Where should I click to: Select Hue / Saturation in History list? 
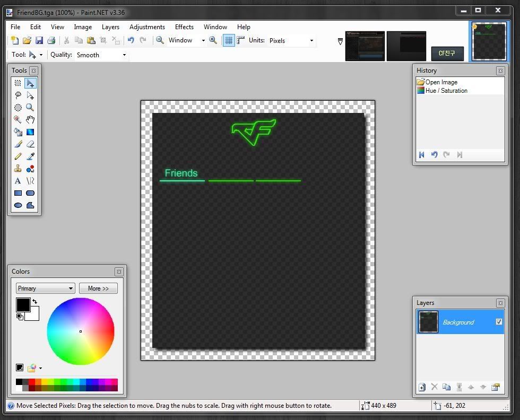point(446,91)
